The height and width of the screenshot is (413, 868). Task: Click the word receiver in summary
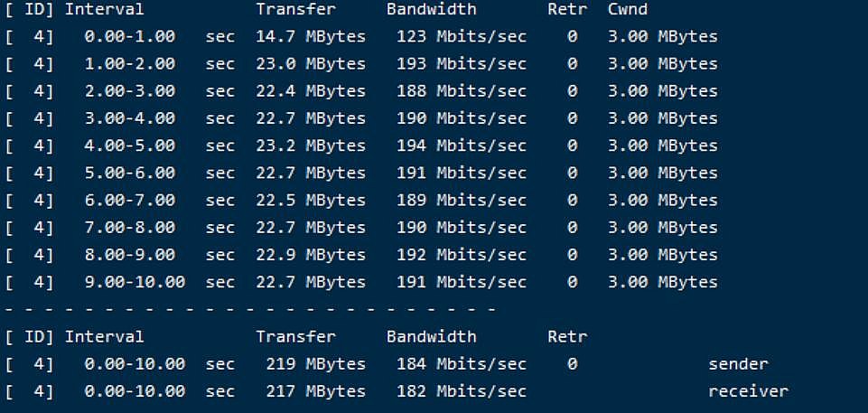coord(749,390)
